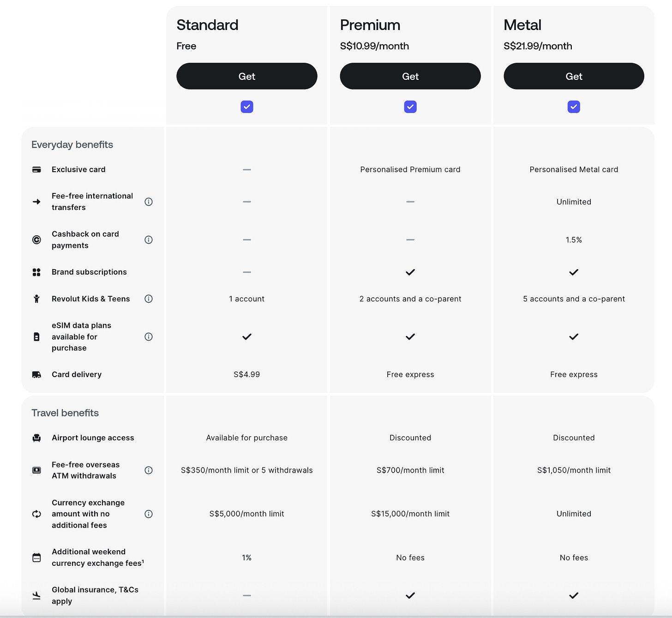The image size is (672, 618).
Task: Click the Fee-free international transfers arrow icon
Action: (x=36, y=202)
